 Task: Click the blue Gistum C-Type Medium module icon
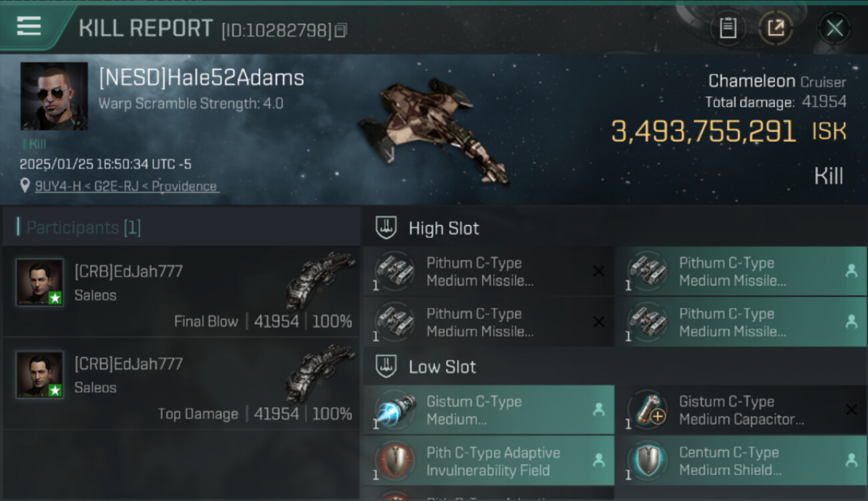[395, 410]
